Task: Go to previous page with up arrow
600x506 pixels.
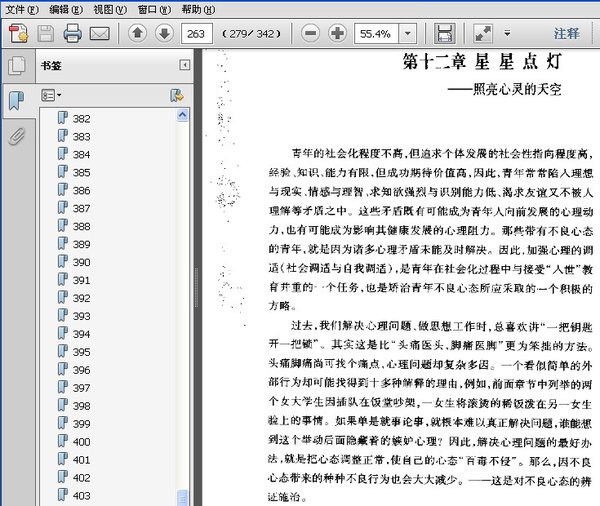Action: 137,33
